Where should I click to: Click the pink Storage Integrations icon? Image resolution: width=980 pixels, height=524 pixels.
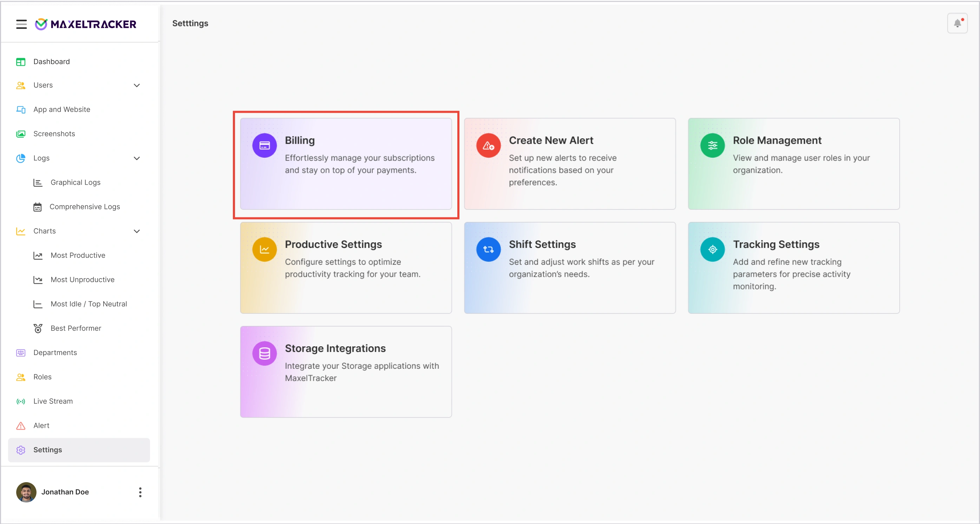point(264,354)
